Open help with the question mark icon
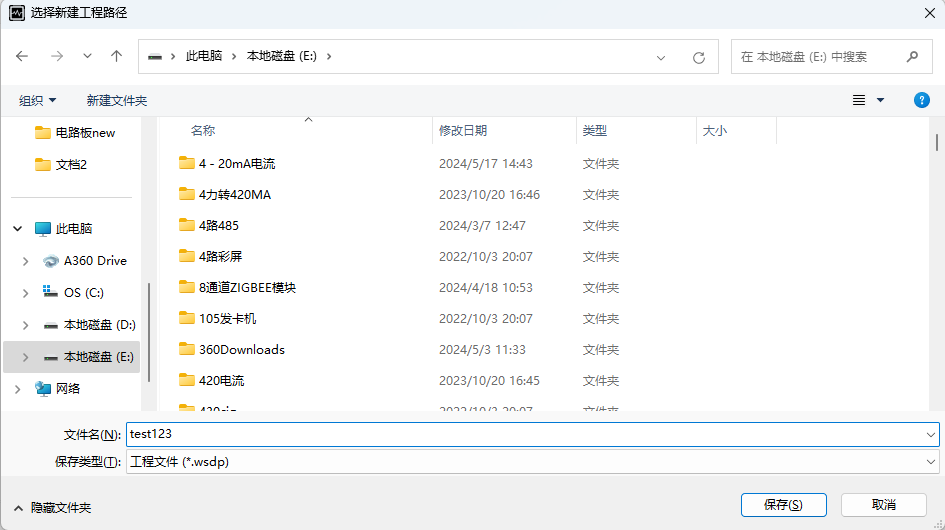 921,100
